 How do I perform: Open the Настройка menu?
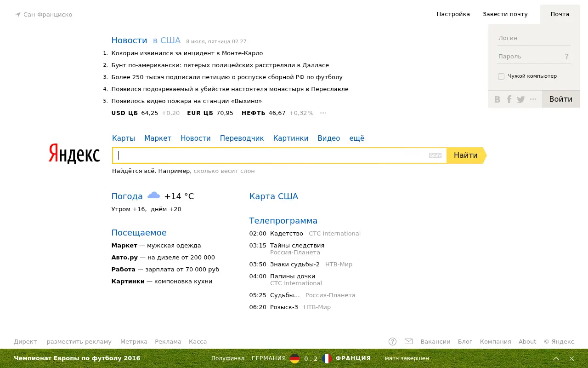453,14
